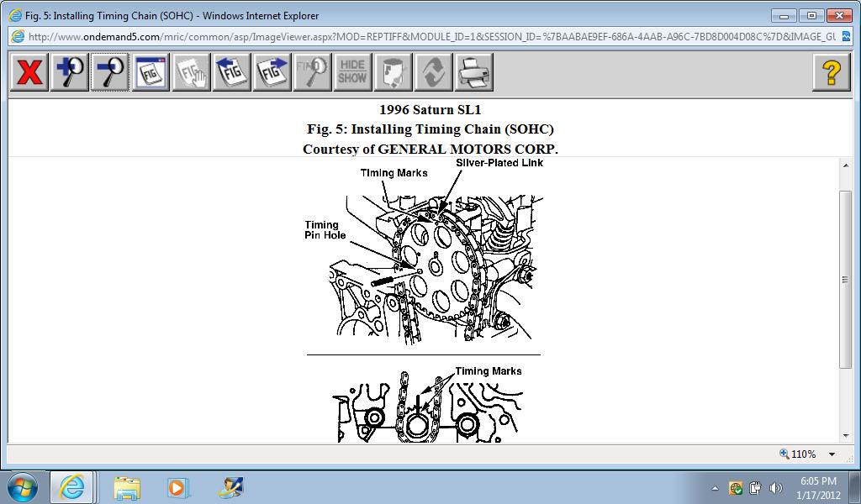Open the Windows Start menu orb
Viewport: 861px width, 504px height.
coord(23,487)
